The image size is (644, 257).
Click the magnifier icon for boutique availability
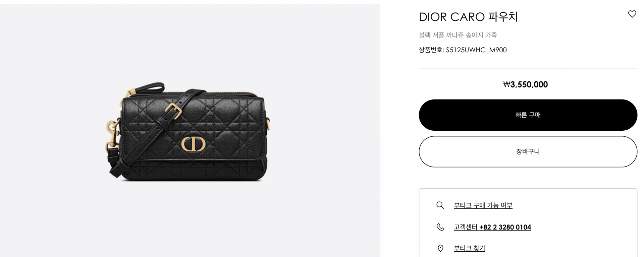tap(440, 205)
